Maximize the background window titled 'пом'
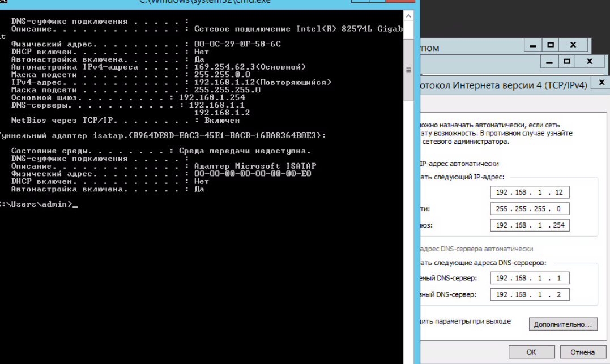The width and height of the screenshot is (610, 364). [x=550, y=45]
